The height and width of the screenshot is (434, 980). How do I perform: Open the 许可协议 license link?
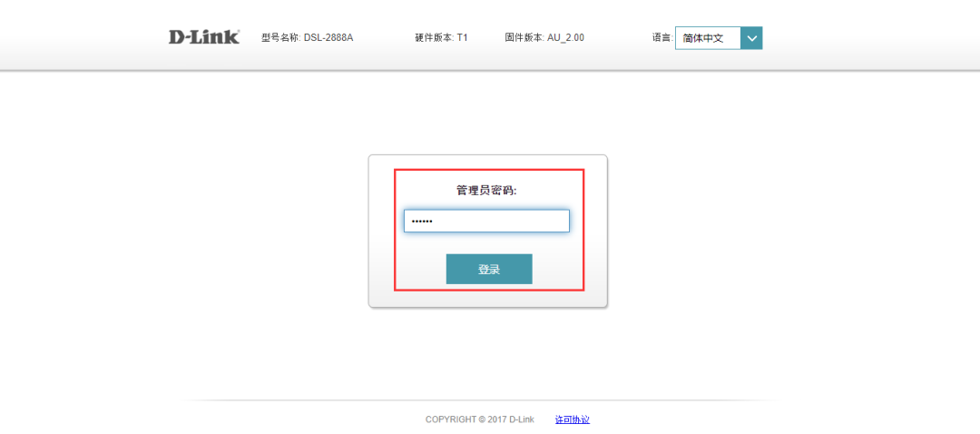pos(572,419)
